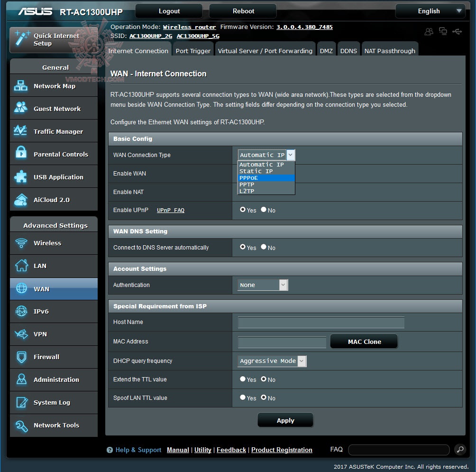Click the FAQ search box
476x472 pixels.
tap(399, 450)
